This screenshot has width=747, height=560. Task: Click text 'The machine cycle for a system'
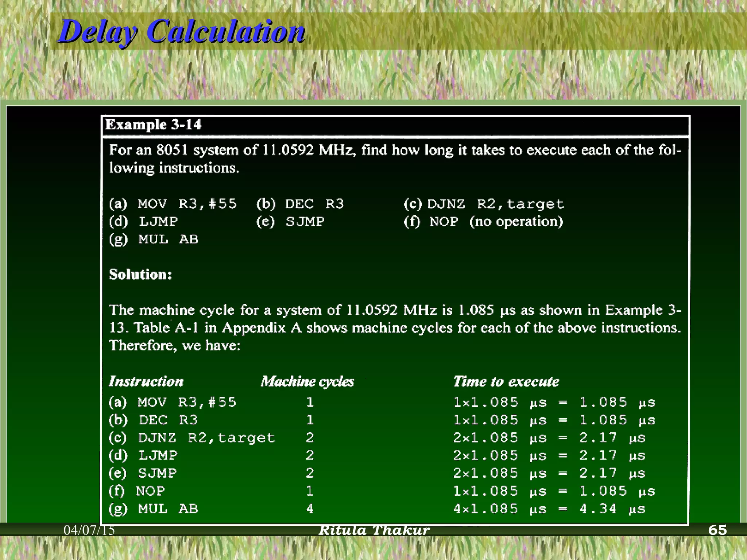[216, 310]
